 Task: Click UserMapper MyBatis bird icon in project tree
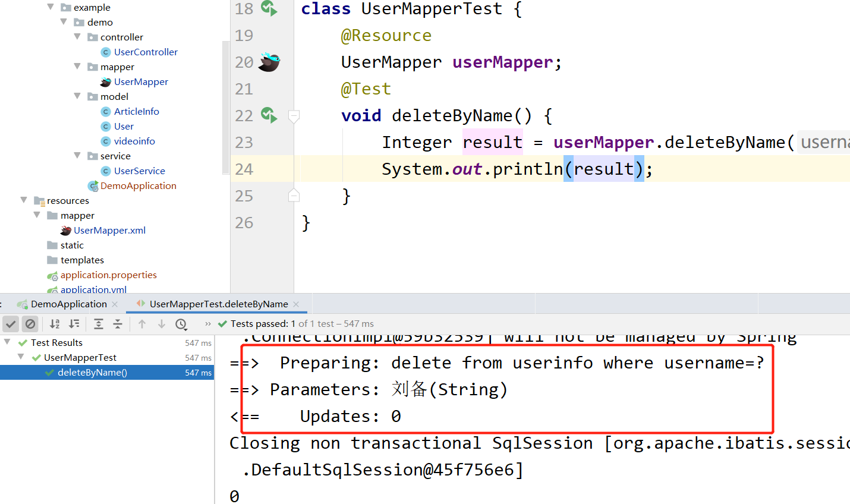(106, 81)
